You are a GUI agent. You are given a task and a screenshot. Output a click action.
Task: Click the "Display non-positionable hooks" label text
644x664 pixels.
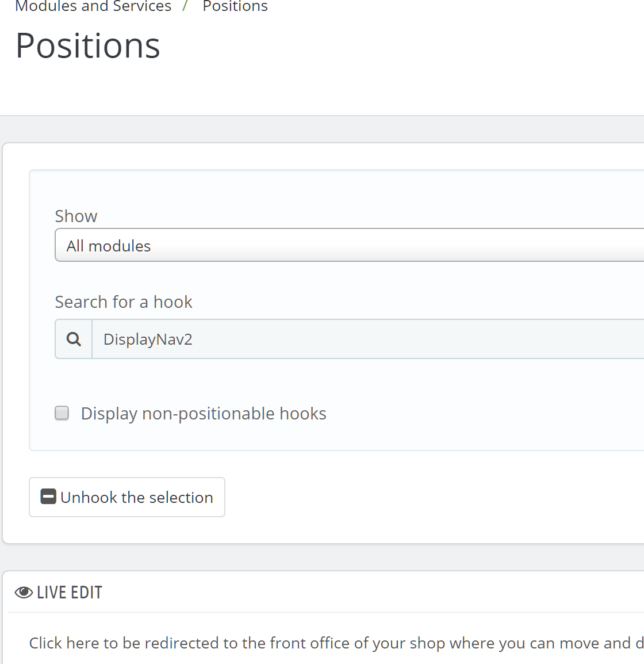click(204, 414)
